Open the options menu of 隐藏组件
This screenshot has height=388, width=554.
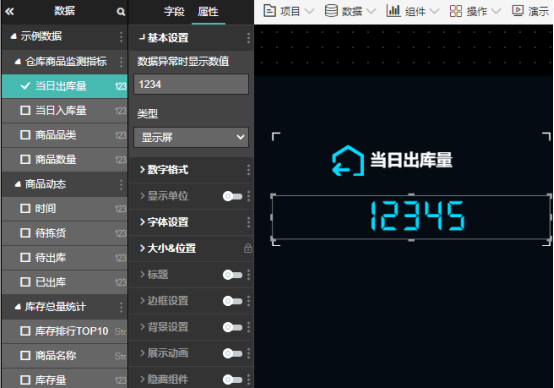tap(248, 379)
